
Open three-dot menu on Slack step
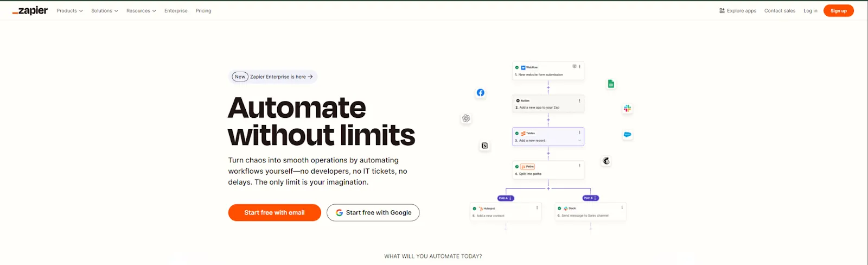click(622, 207)
